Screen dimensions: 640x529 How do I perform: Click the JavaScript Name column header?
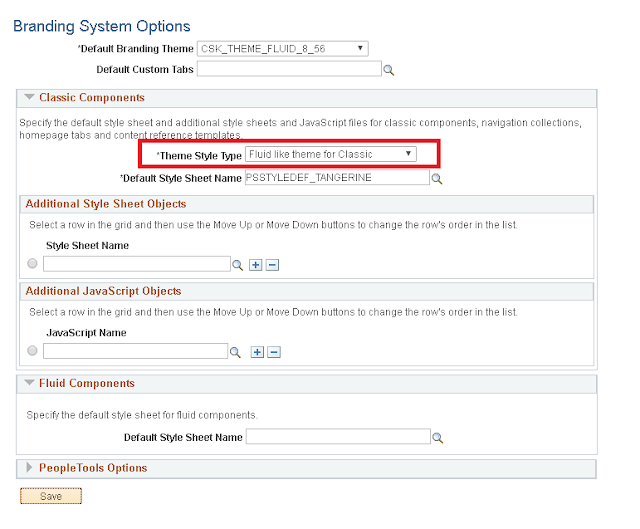(87, 333)
